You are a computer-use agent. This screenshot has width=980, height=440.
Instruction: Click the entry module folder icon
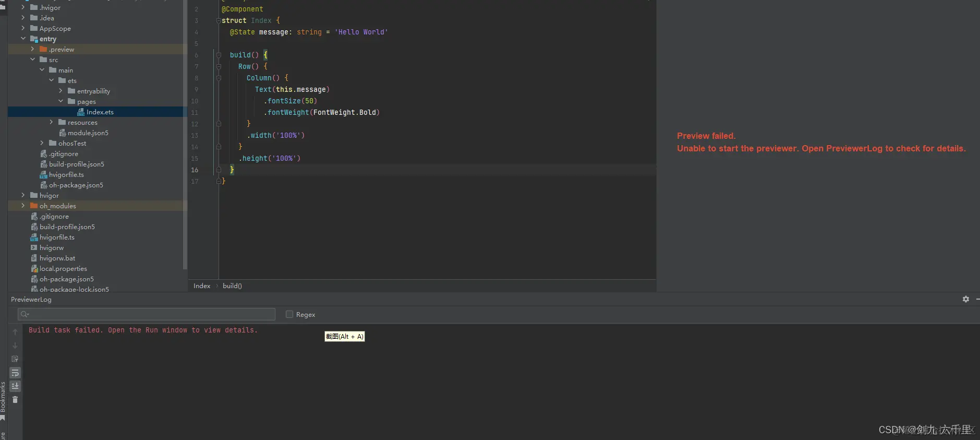(x=34, y=39)
